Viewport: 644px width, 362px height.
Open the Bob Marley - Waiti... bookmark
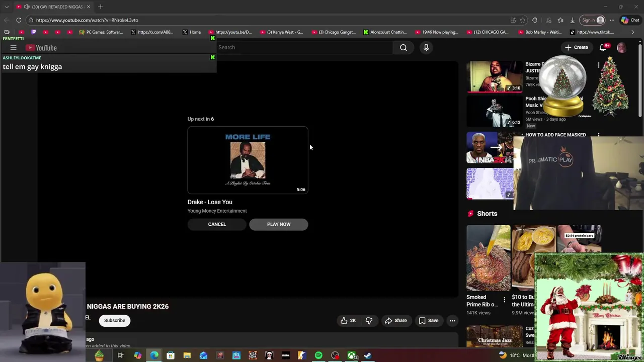(x=539, y=32)
